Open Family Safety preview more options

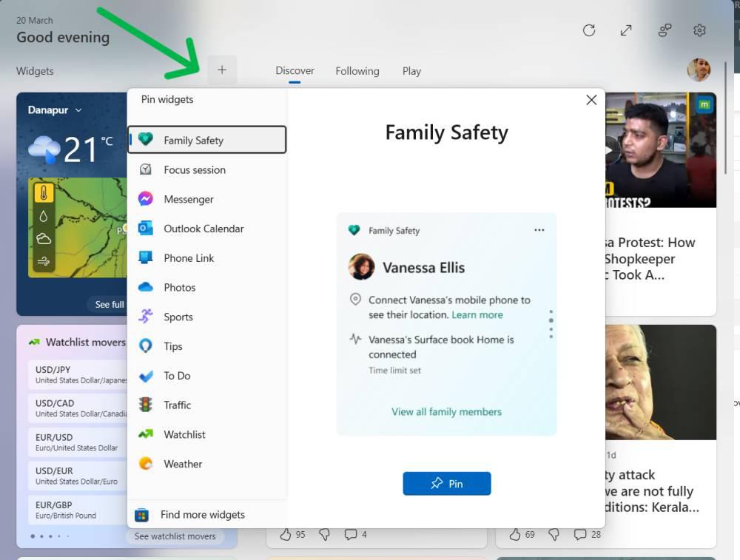(x=539, y=230)
